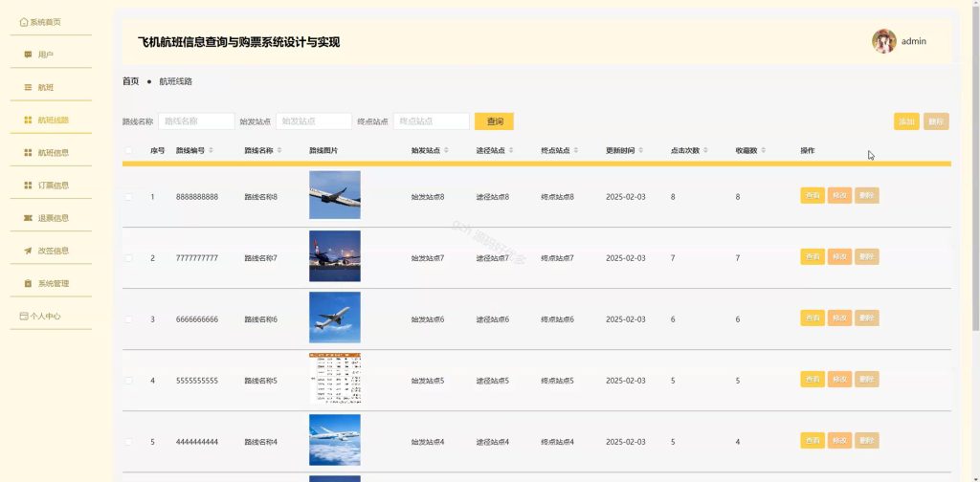
Task: Sort table by 途径站点 column arrows
Action: (511, 150)
